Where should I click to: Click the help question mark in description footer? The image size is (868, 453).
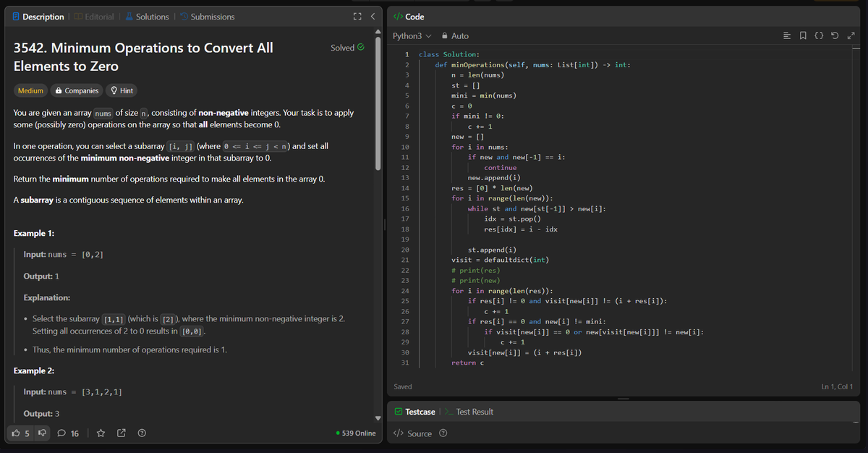(142, 433)
